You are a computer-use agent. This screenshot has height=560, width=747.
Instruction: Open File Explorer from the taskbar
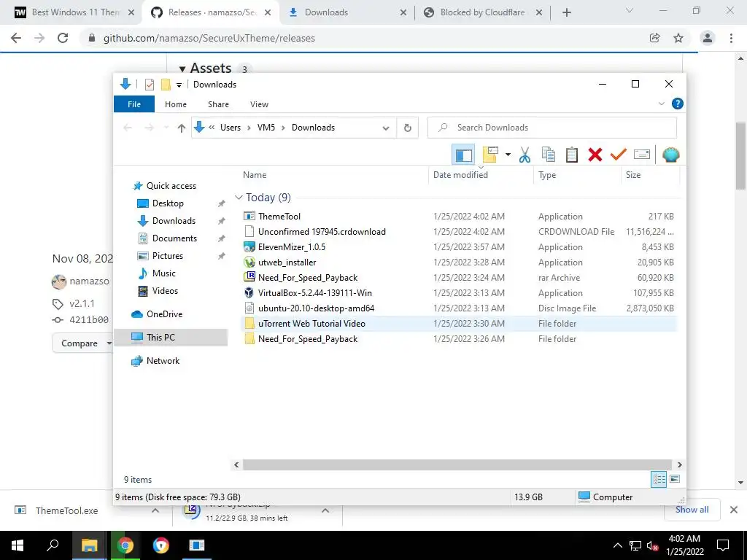[x=89, y=545]
